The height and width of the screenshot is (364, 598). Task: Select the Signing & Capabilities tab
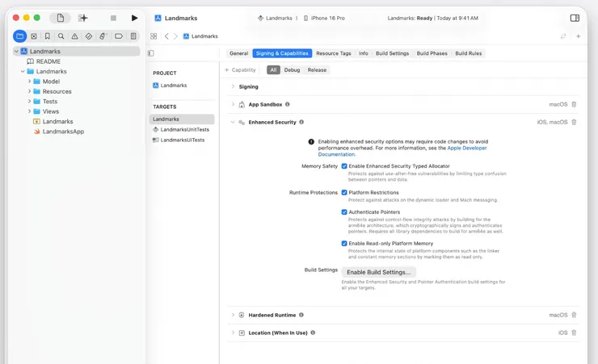(282, 53)
